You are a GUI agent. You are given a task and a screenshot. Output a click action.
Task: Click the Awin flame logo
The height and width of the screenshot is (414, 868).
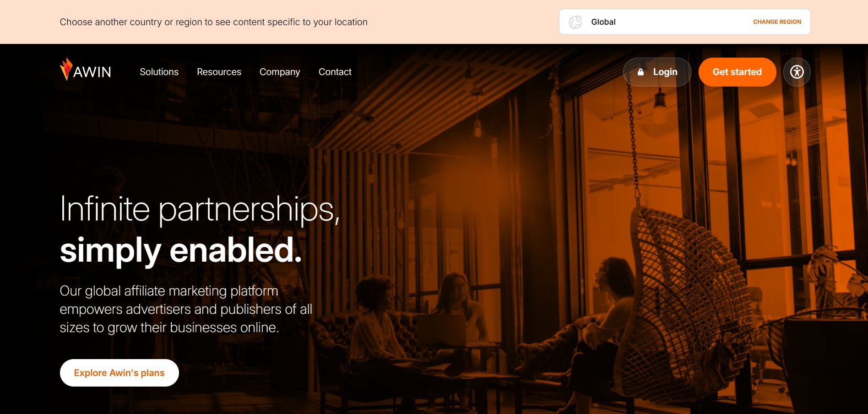pos(66,69)
